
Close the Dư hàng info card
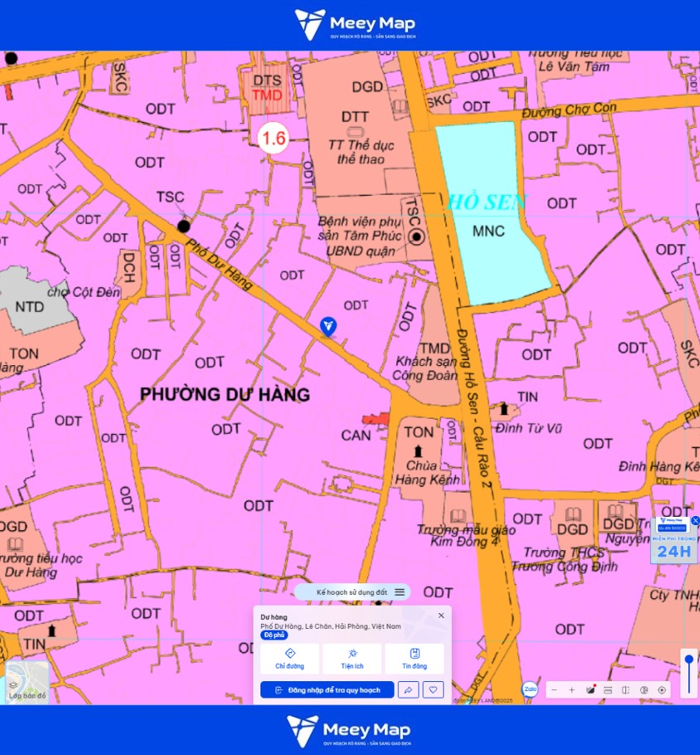click(441, 616)
